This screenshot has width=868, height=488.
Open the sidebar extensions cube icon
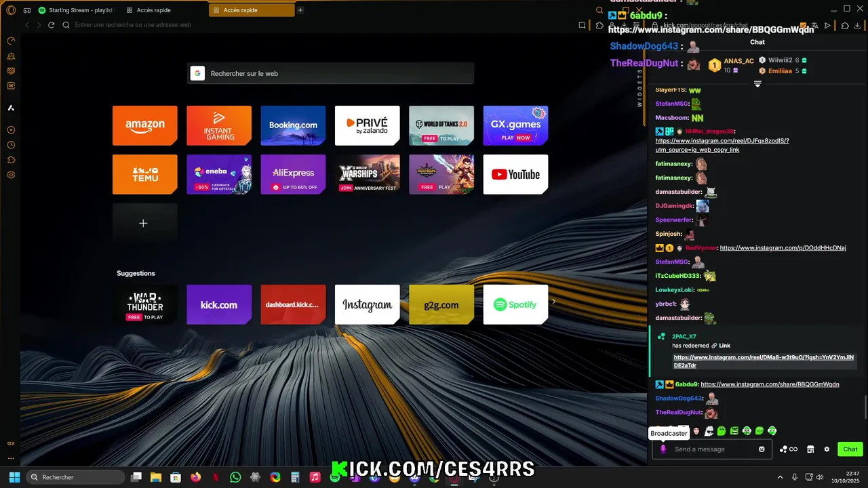[x=11, y=160]
